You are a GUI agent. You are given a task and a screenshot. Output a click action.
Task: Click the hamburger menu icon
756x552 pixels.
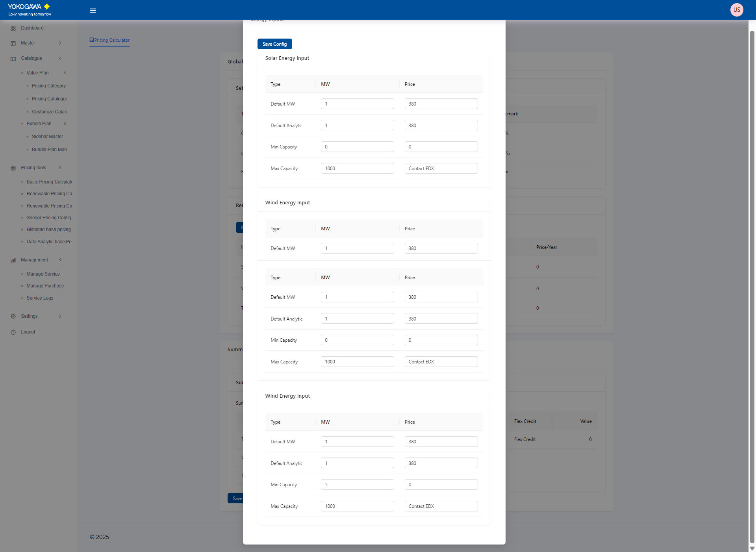click(93, 11)
